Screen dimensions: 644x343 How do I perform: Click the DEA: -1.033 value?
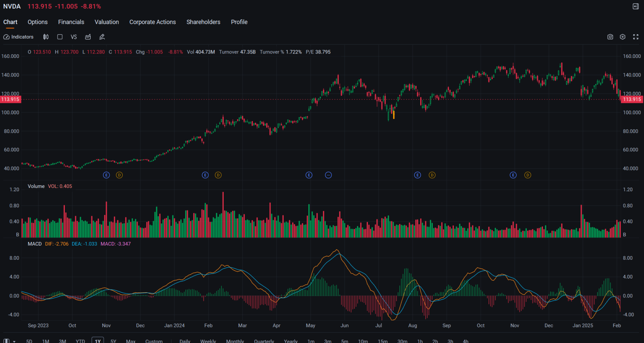click(x=85, y=244)
